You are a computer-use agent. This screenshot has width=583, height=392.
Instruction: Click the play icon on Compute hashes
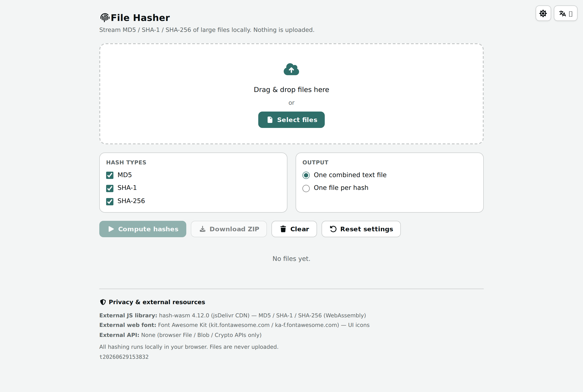tap(111, 229)
